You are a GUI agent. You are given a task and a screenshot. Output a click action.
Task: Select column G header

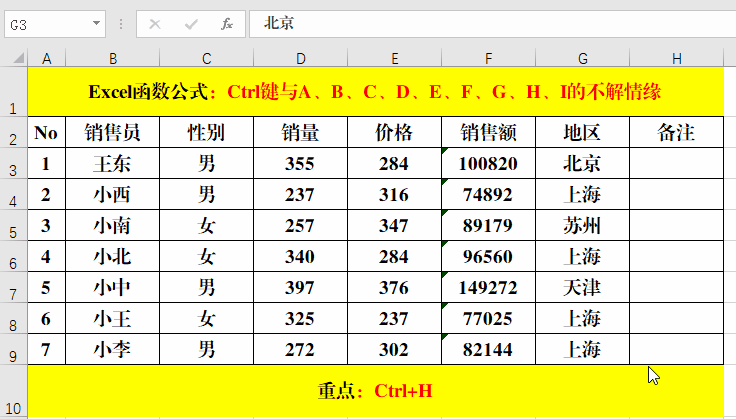click(583, 58)
